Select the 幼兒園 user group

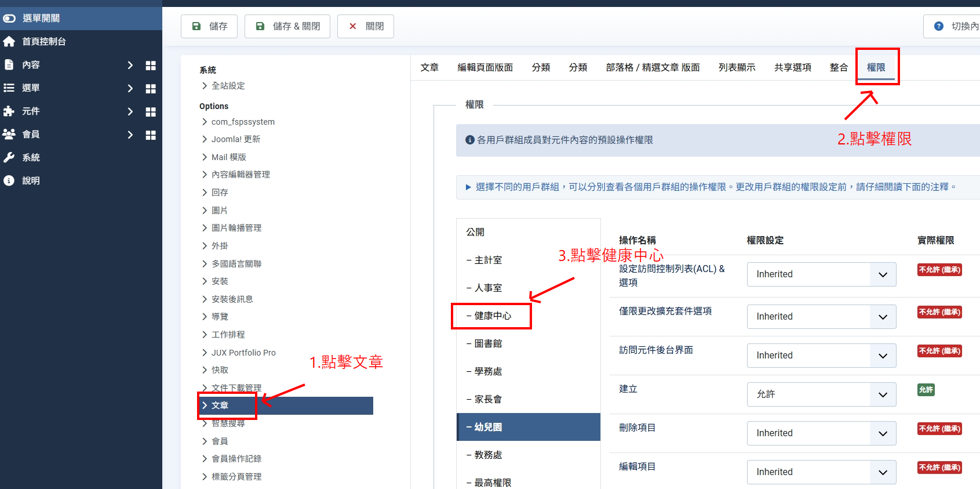click(529, 427)
